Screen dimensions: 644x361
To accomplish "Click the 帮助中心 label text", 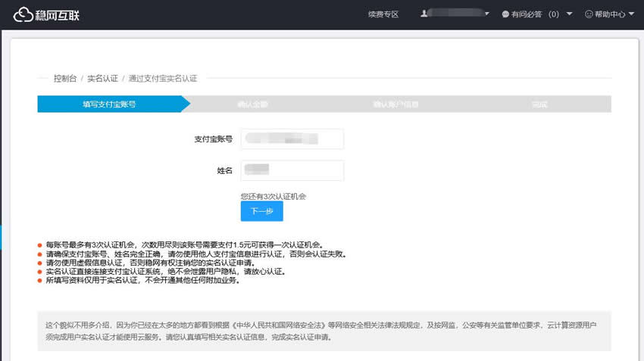I will coord(610,14).
